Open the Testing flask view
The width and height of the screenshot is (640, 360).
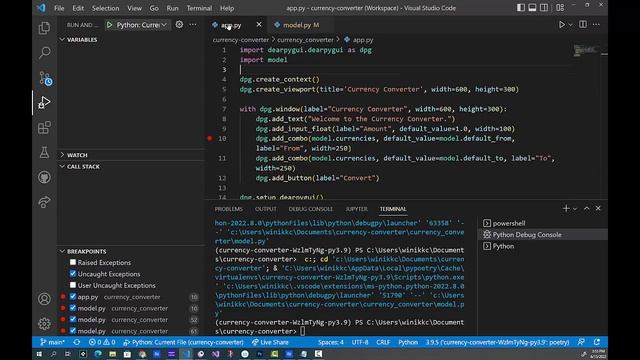44,152
